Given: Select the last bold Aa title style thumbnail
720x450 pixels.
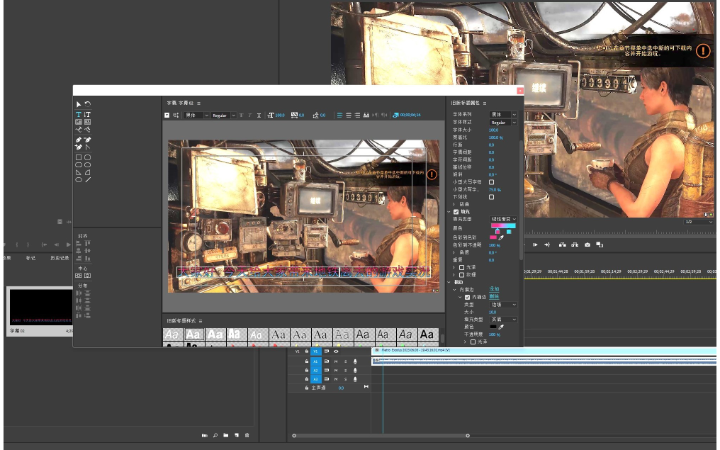Looking at the screenshot, I should click(427, 334).
